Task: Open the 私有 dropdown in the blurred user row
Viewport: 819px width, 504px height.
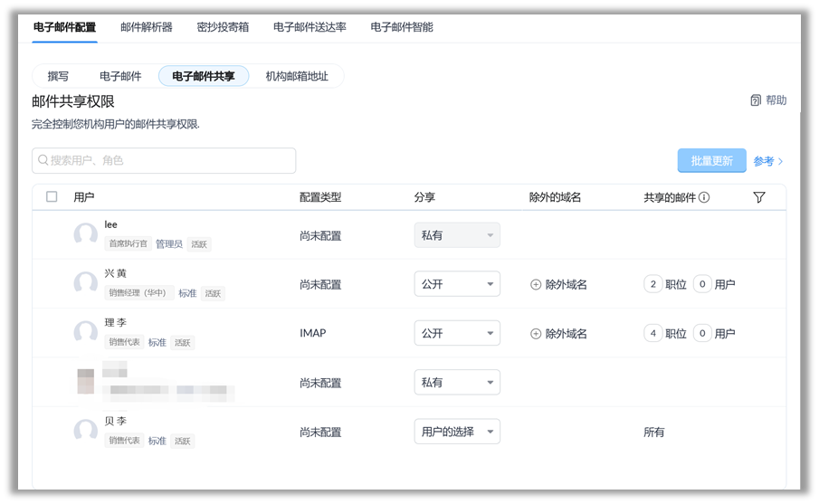Action: click(x=457, y=383)
